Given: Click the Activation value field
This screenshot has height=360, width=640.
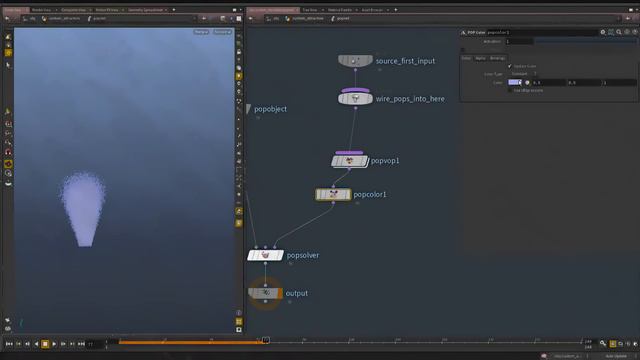Looking at the screenshot, I should tap(519, 41).
